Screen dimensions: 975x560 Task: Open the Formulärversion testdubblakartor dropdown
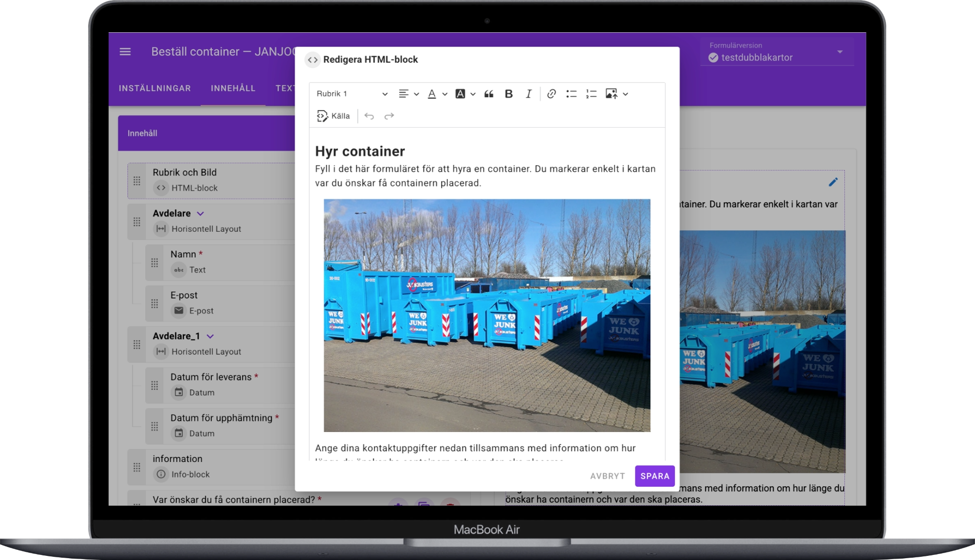tap(777, 52)
